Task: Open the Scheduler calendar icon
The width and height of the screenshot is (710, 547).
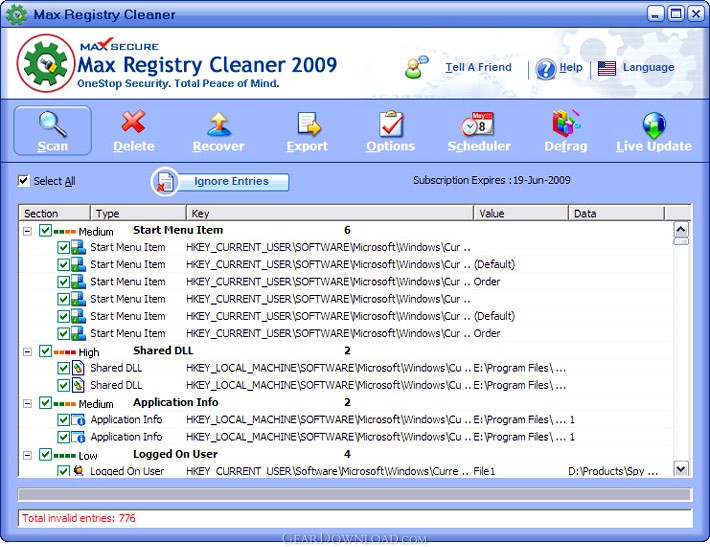Action: click(x=478, y=124)
